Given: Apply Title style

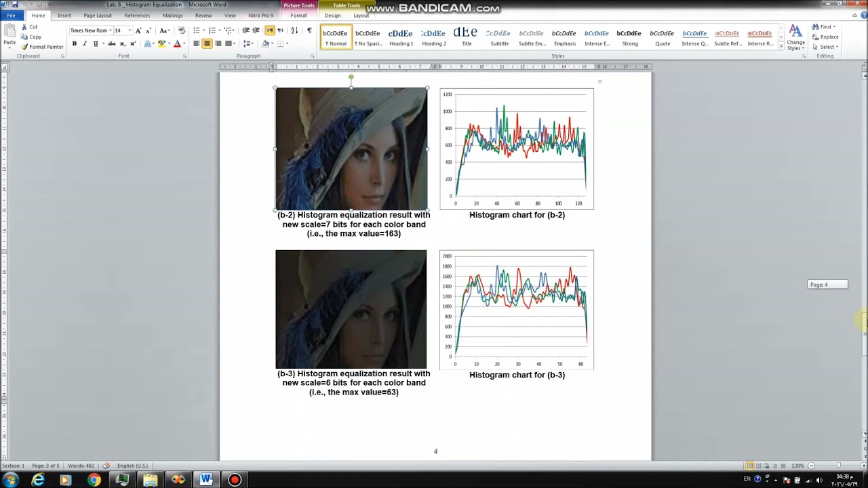Looking at the screenshot, I should point(466,37).
